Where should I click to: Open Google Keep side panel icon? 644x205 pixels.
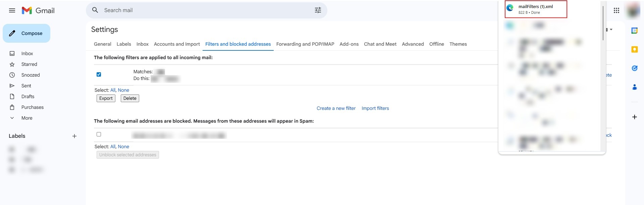634,49
